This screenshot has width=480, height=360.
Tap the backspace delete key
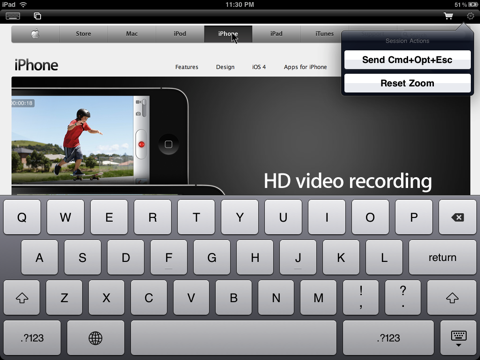[457, 217]
